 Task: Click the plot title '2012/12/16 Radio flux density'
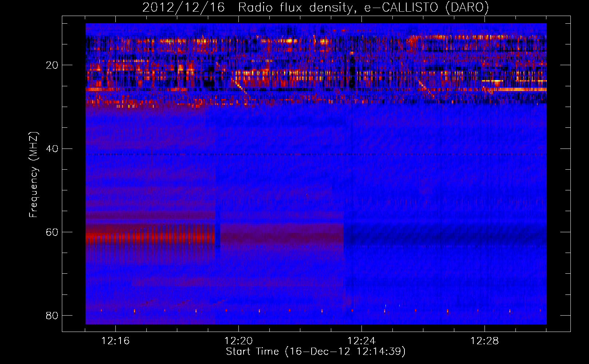coord(316,8)
